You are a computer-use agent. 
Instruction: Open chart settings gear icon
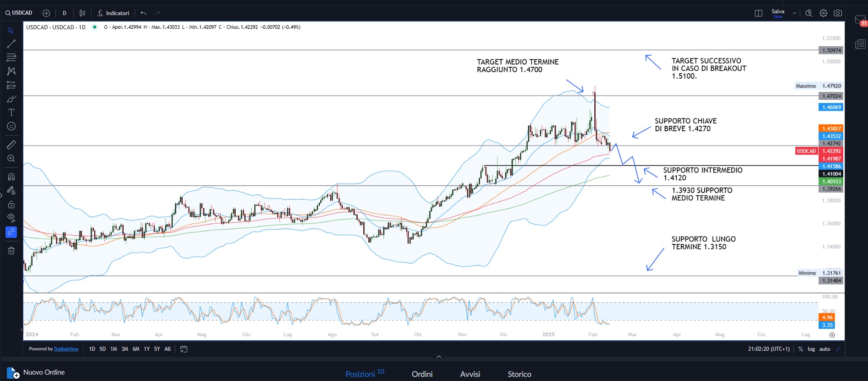[823, 13]
